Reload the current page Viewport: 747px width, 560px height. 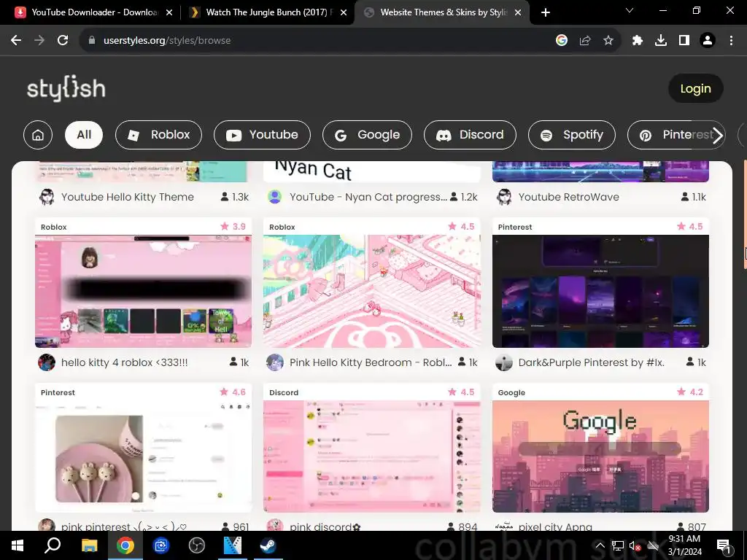click(x=63, y=41)
